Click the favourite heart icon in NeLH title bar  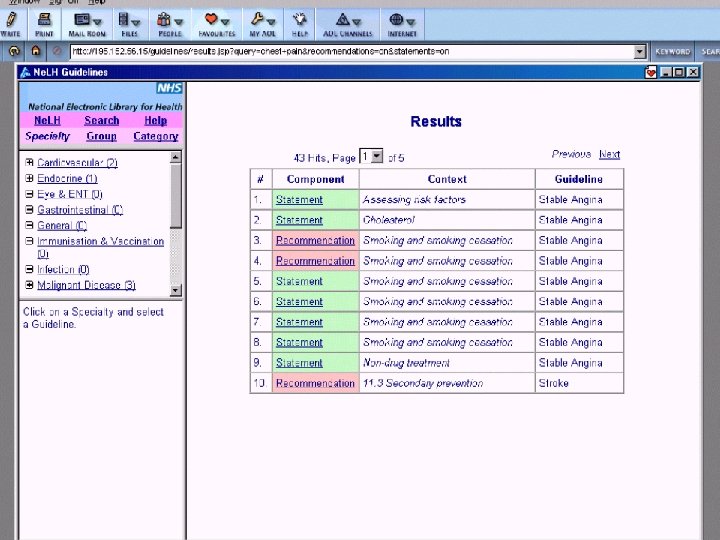click(x=650, y=72)
